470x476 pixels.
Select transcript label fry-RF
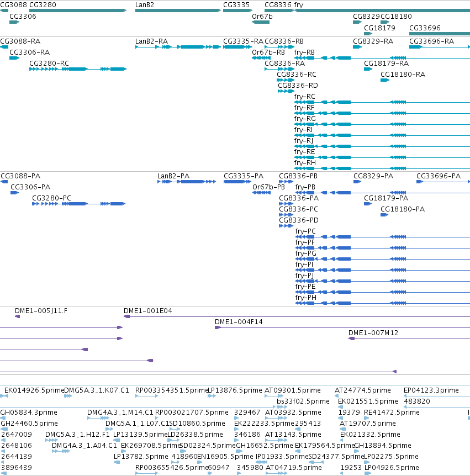tap(304, 108)
